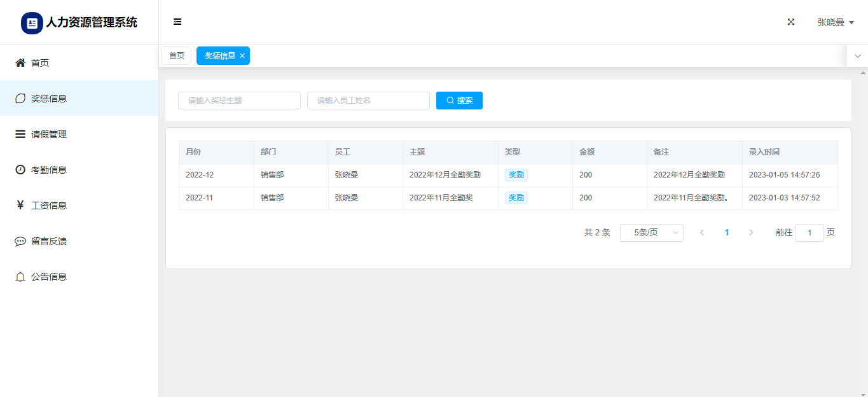Click the 请假管理 list icon
Screen dimensions: 868x397
point(20,134)
